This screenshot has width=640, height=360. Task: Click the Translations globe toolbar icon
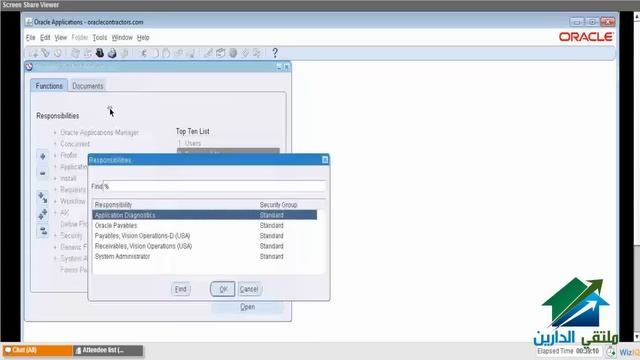[233, 53]
